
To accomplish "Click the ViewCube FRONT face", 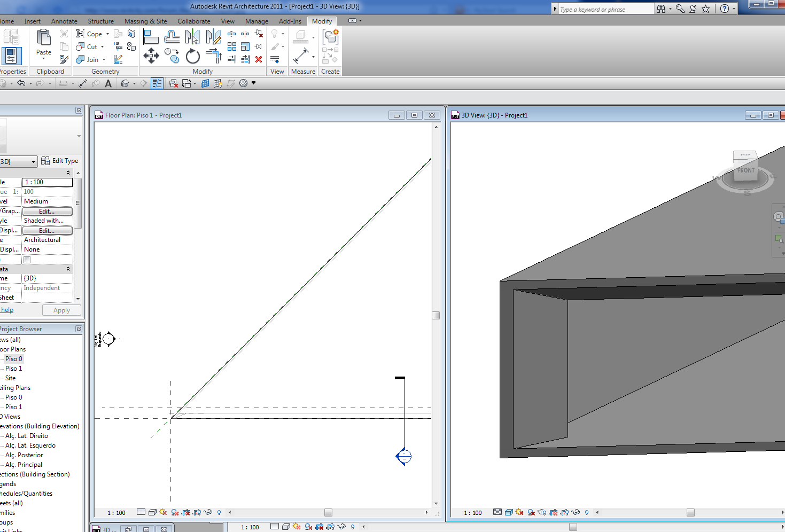I will (x=745, y=170).
